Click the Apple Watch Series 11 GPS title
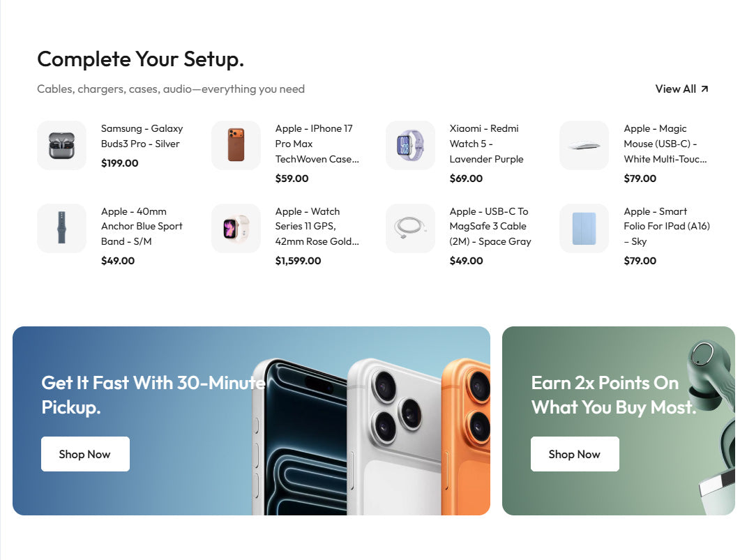This screenshot has width=747, height=560. click(317, 226)
